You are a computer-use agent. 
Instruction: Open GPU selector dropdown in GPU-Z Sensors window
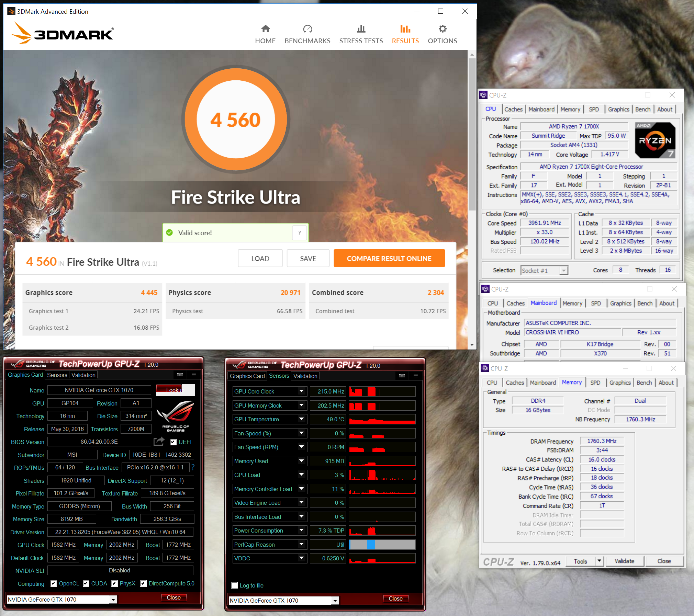[335, 601]
